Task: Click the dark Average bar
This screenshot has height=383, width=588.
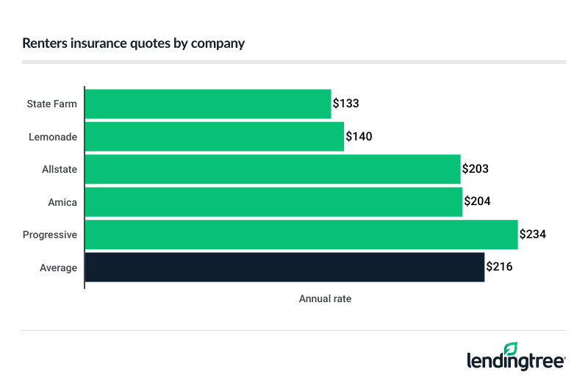Action: (x=284, y=267)
